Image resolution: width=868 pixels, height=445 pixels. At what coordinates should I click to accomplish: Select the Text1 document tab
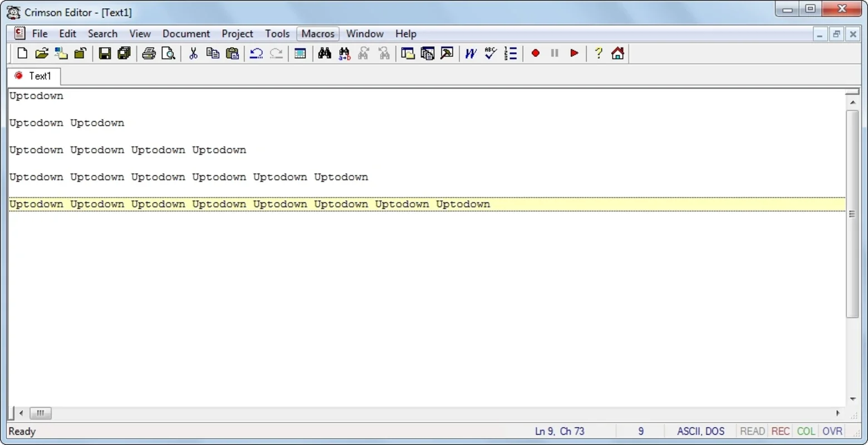tap(33, 76)
